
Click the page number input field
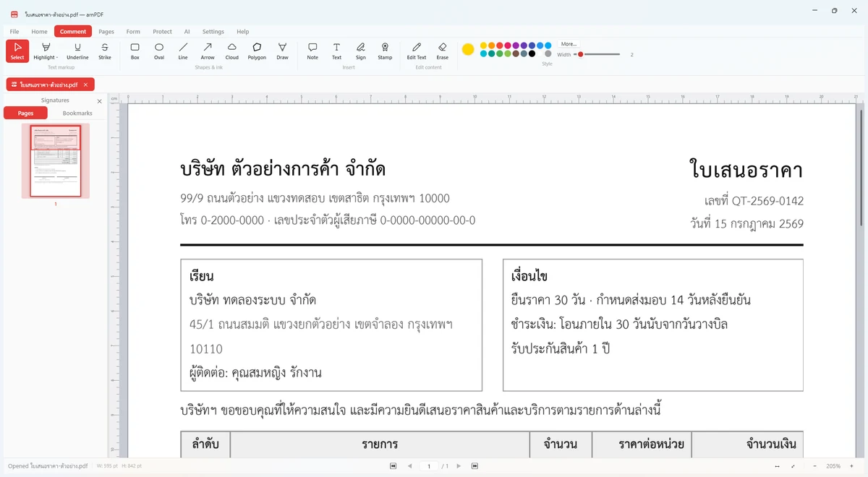click(429, 466)
